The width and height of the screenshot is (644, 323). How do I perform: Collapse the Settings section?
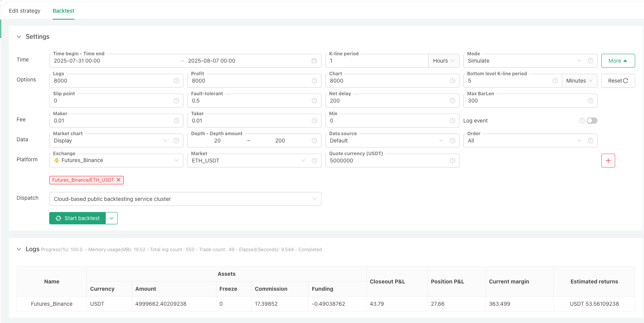[19, 37]
